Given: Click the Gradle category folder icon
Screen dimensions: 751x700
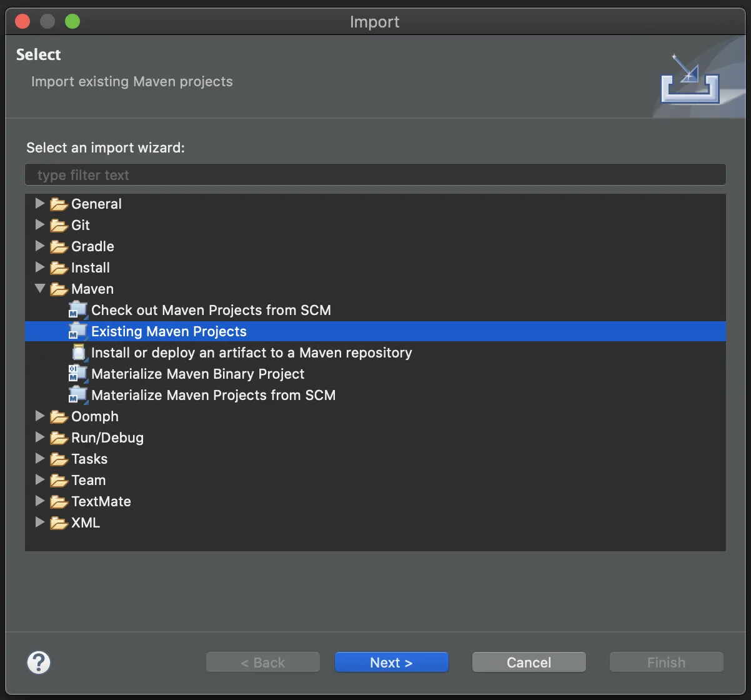Looking at the screenshot, I should (57, 246).
